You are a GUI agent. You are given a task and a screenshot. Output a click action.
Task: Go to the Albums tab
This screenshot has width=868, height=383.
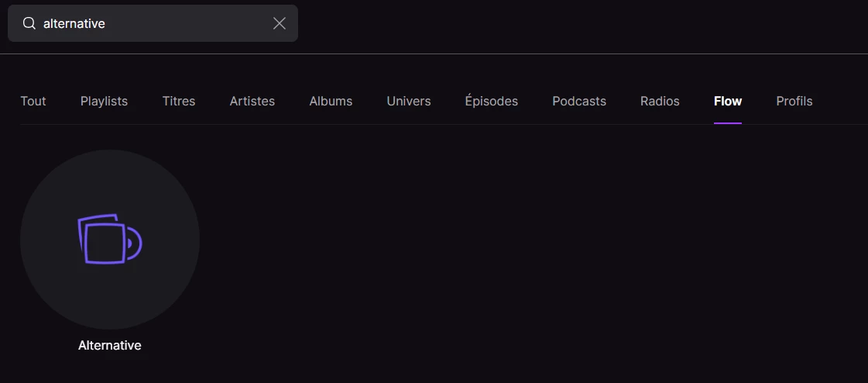(331, 101)
